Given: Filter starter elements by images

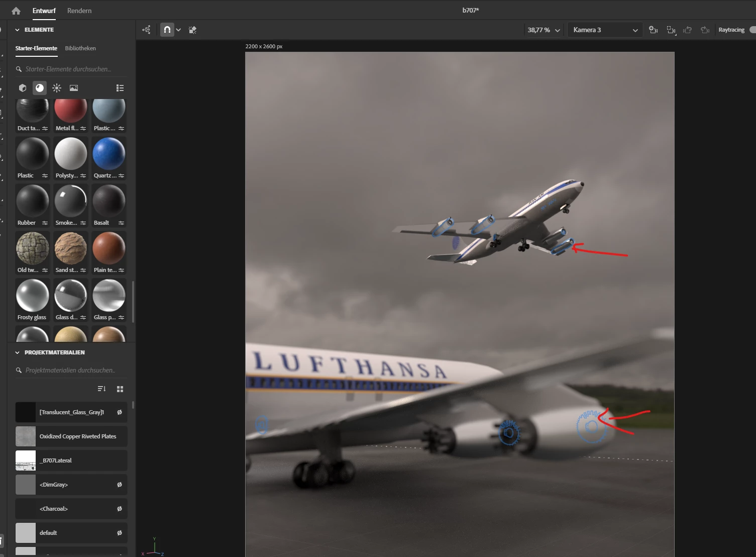Looking at the screenshot, I should pyautogui.click(x=74, y=88).
